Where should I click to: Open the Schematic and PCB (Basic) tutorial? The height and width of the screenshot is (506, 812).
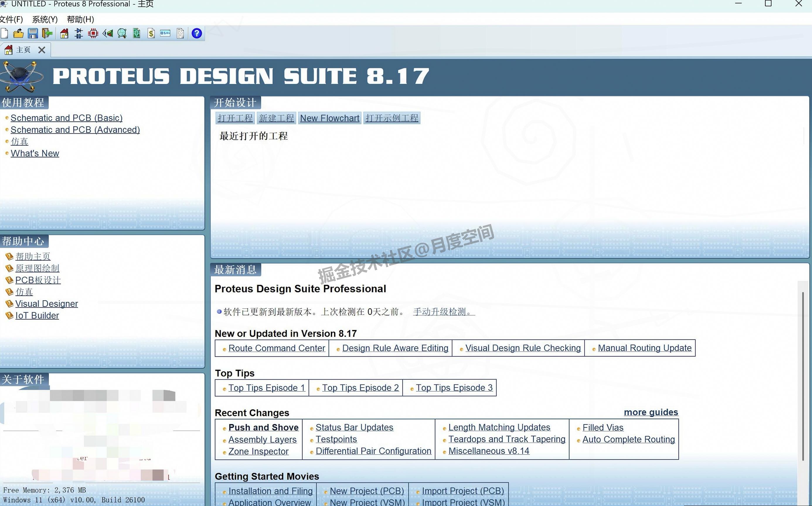66,118
